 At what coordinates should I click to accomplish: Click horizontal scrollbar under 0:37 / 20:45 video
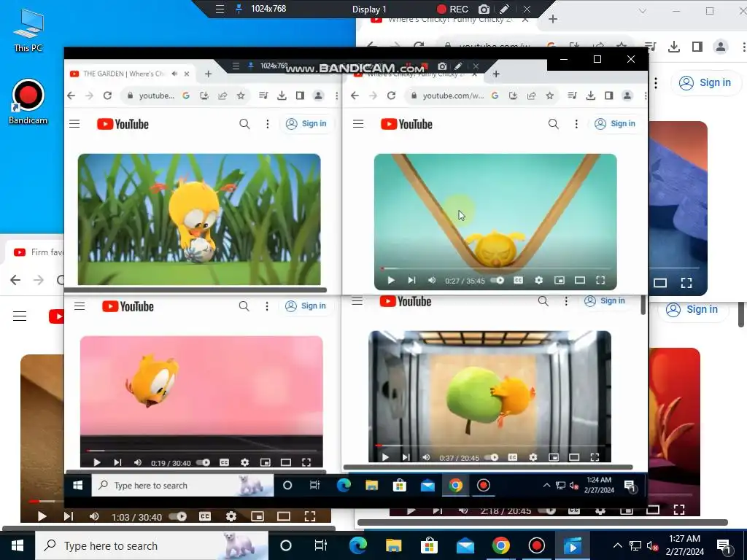click(x=488, y=467)
